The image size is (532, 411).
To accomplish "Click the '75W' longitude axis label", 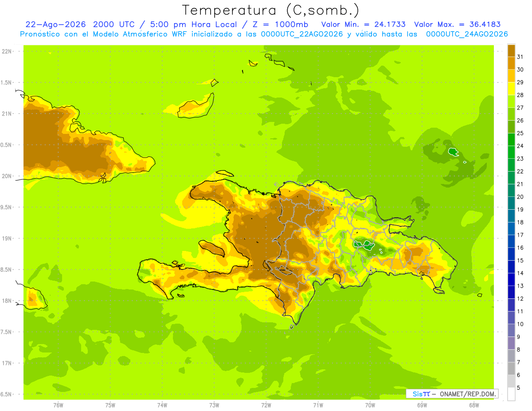I will 110,405.
